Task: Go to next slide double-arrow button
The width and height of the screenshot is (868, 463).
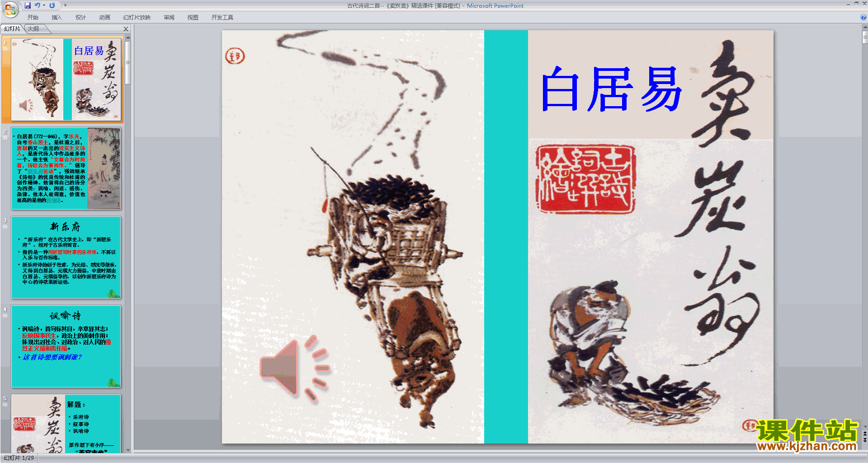Action: click(x=865, y=440)
